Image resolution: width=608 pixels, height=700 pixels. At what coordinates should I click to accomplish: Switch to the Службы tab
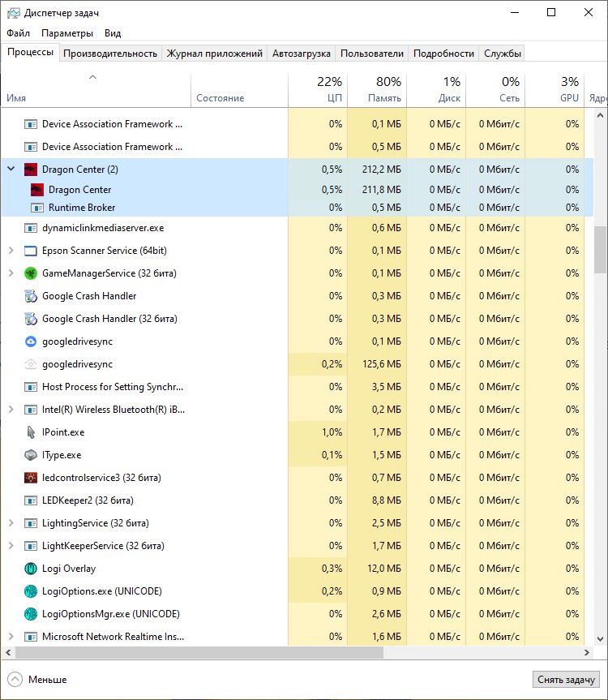pyautogui.click(x=503, y=54)
